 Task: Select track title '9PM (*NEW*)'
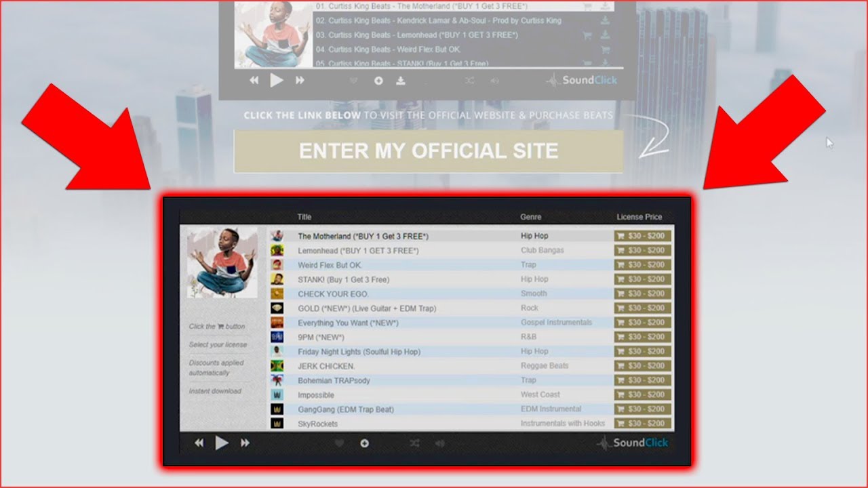(321, 338)
